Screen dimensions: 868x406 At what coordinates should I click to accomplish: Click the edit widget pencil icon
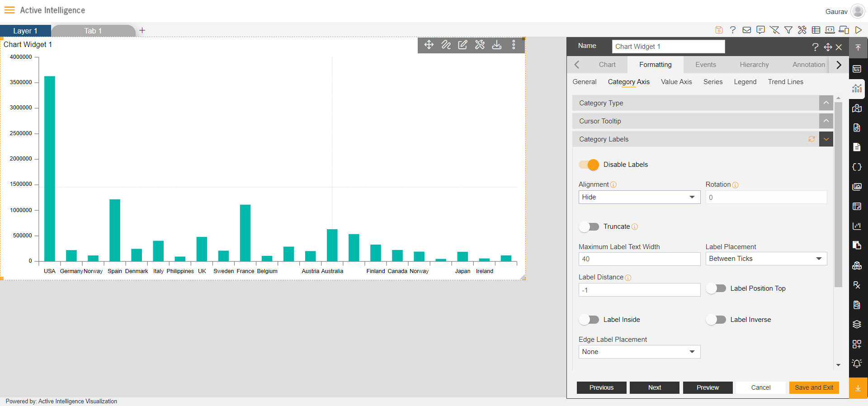click(462, 45)
